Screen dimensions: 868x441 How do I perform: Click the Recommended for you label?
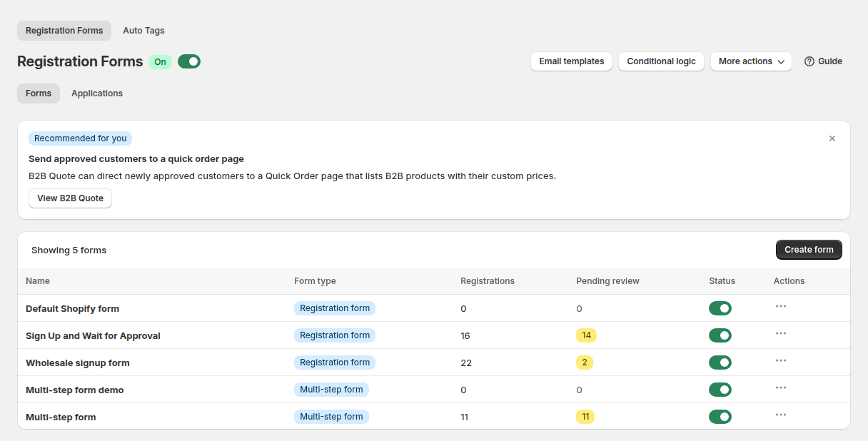point(80,138)
